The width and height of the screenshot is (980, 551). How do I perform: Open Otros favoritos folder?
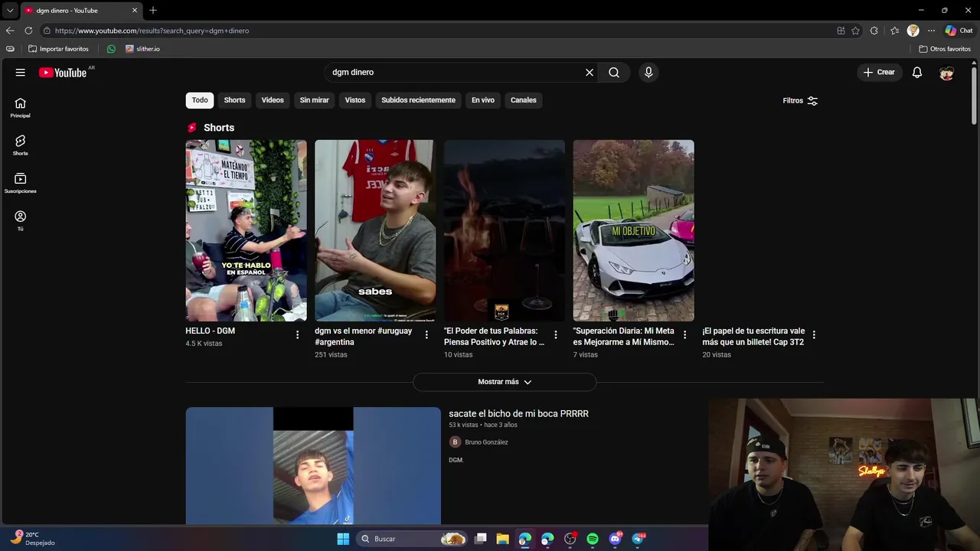pyautogui.click(x=945, y=49)
